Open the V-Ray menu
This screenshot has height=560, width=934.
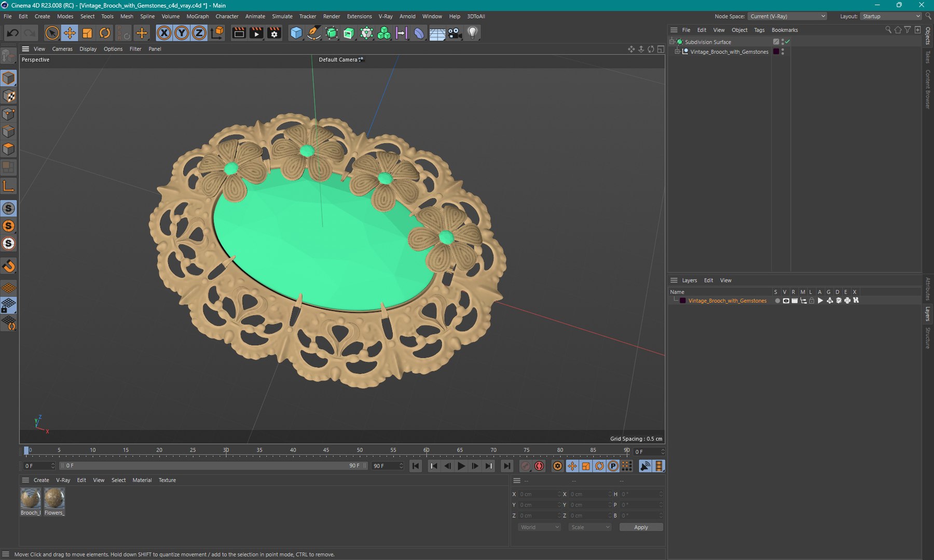point(386,17)
